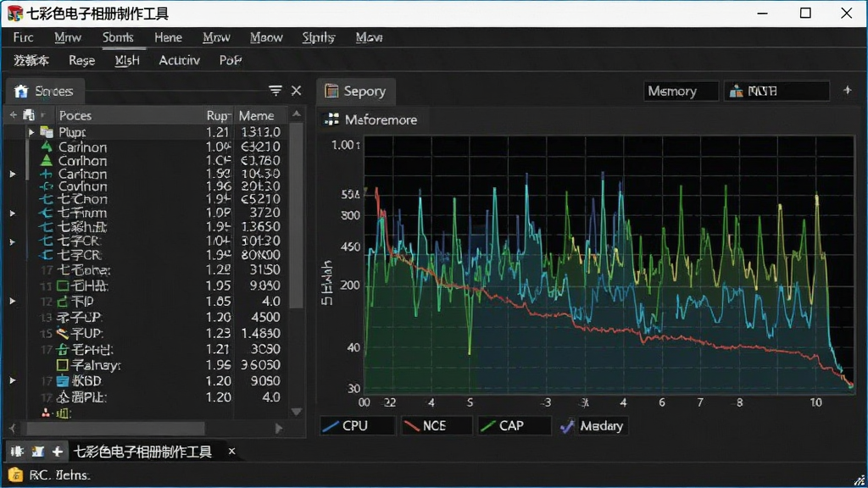Open the Sbnrls menu

[x=118, y=37]
